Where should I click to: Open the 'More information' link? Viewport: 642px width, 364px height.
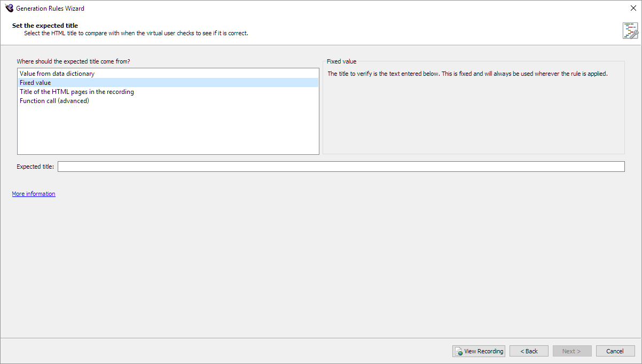(34, 194)
